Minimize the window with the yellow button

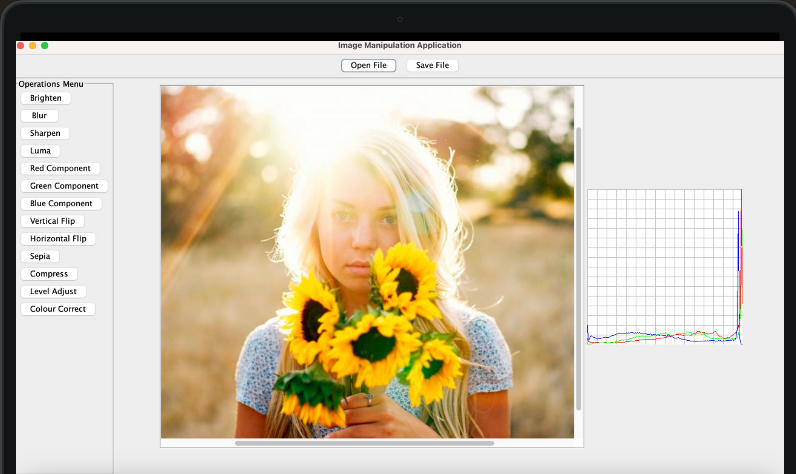[32, 46]
